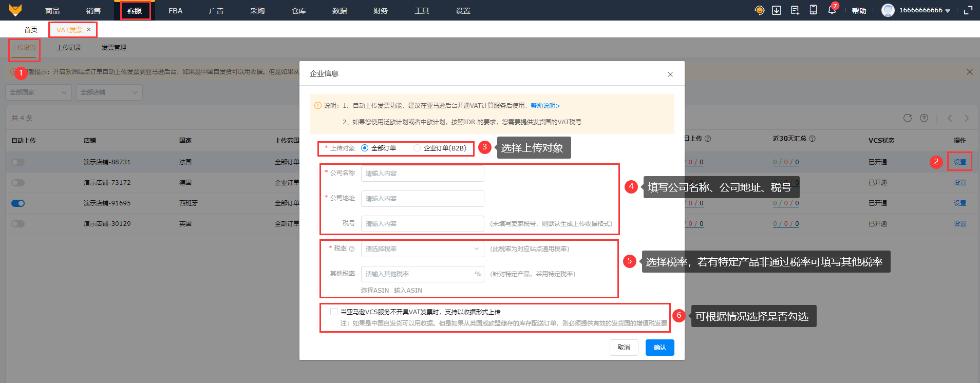Viewport: 980px width, 383px height.
Task: Click the 选择ASIN link
Action: (x=375, y=291)
